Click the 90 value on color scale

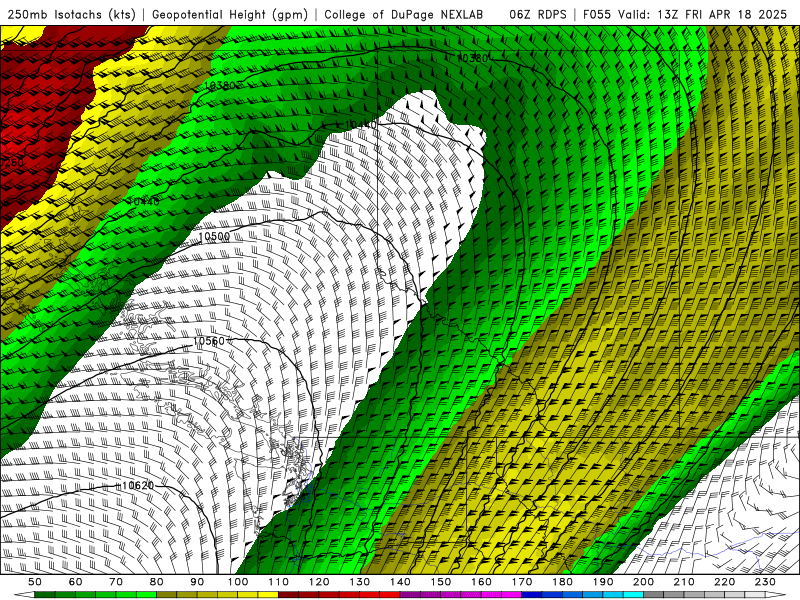[197, 582]
